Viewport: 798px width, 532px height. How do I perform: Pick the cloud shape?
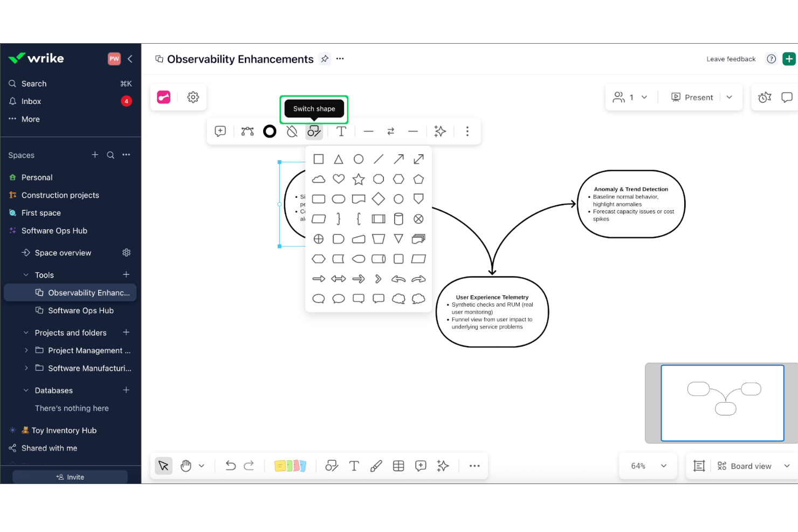tap(319, 179)
